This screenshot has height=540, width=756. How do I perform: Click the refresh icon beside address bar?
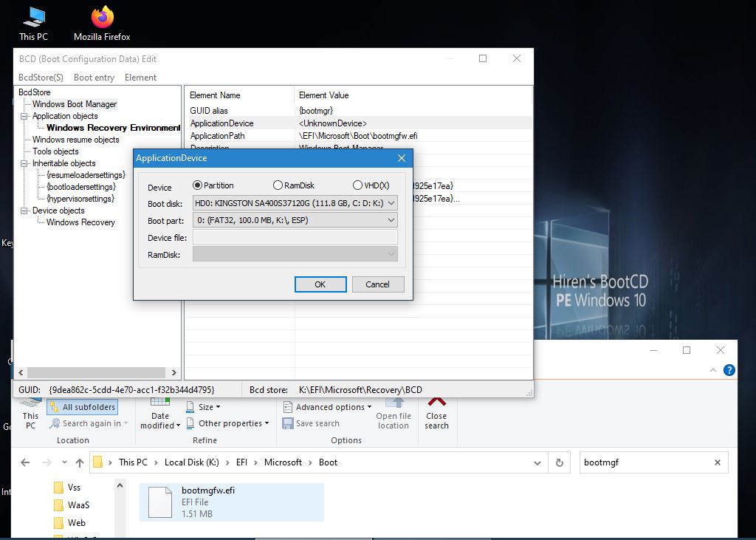(x=560, y=462)
